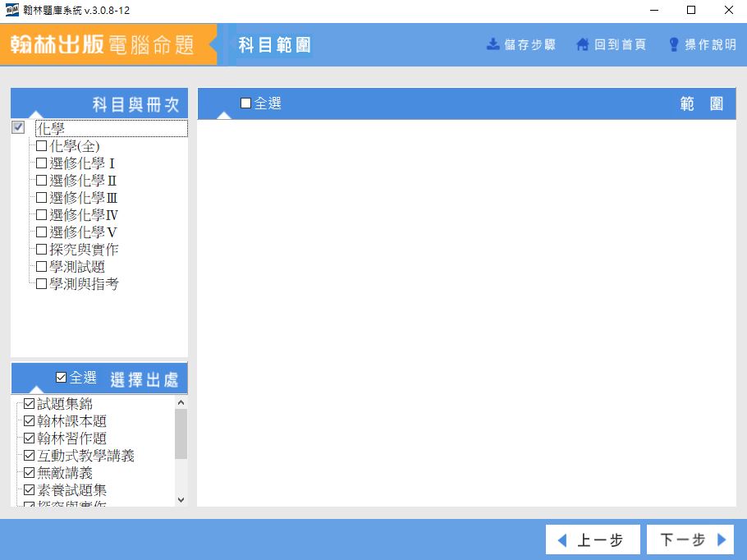The height and width of the screenshot is (560, 747).
Task: Click the 科目範圍 step title
Action: coord(274,45)
